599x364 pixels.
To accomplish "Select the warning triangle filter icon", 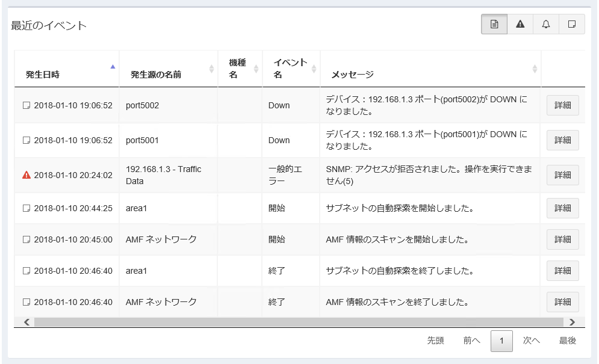I will coord(520,24).
